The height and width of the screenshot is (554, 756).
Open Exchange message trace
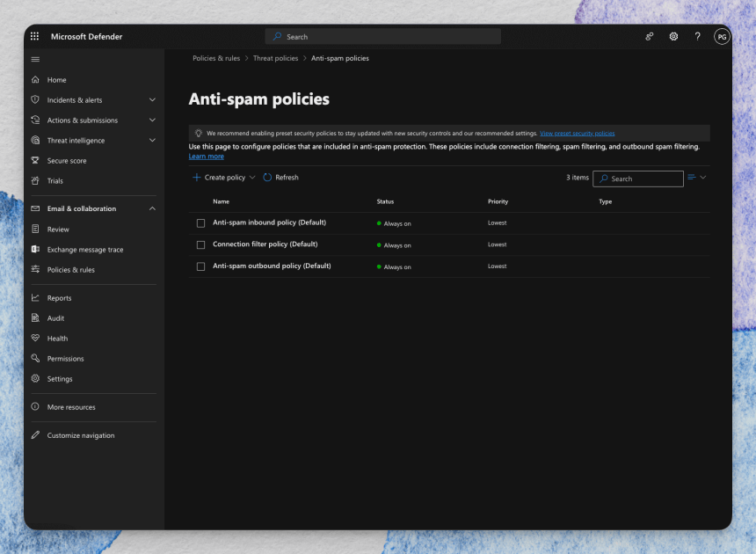tap(86, 249)
